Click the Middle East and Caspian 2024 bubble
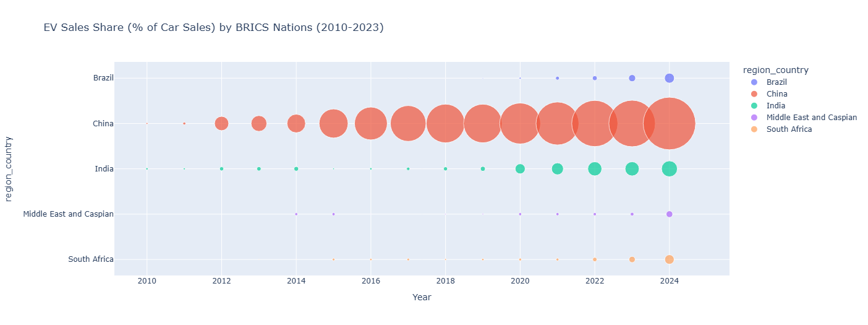 [x=669, y=214]
